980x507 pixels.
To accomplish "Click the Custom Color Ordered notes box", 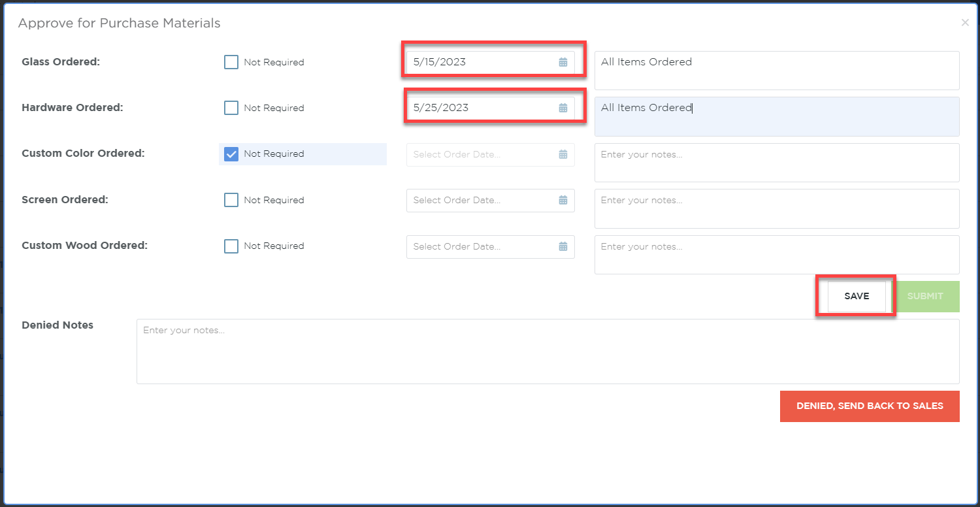I will pyautogui.click(x=777, y=163).
